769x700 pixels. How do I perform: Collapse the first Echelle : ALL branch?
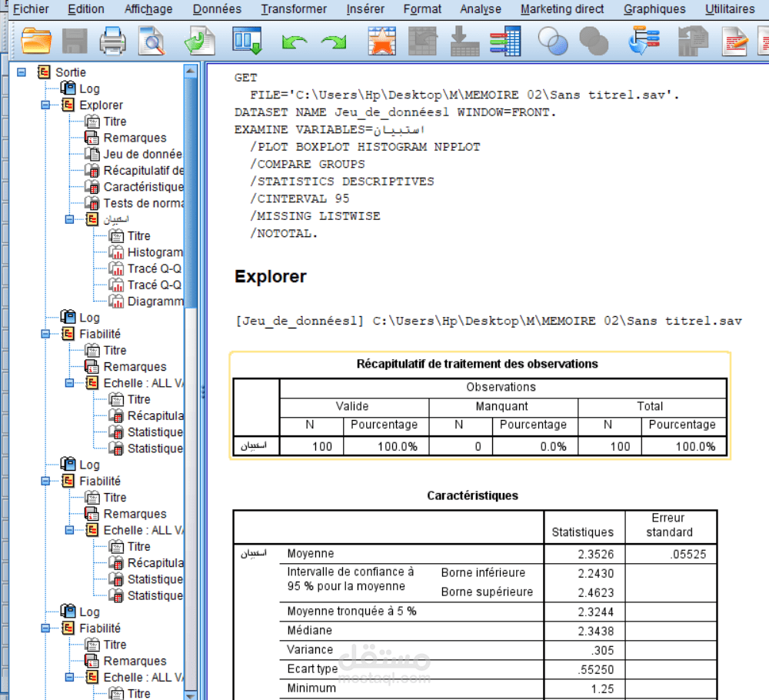(x=70, y=383)
